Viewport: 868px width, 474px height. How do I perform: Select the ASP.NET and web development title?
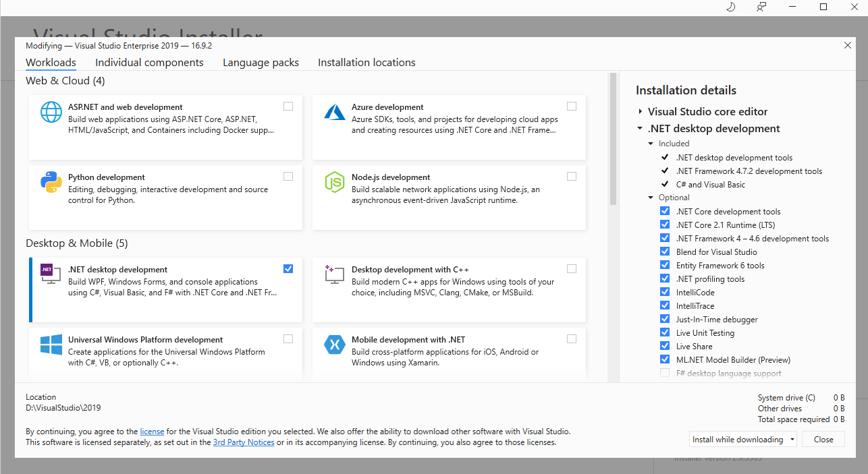pyautogui.click(x=126, y=107)
